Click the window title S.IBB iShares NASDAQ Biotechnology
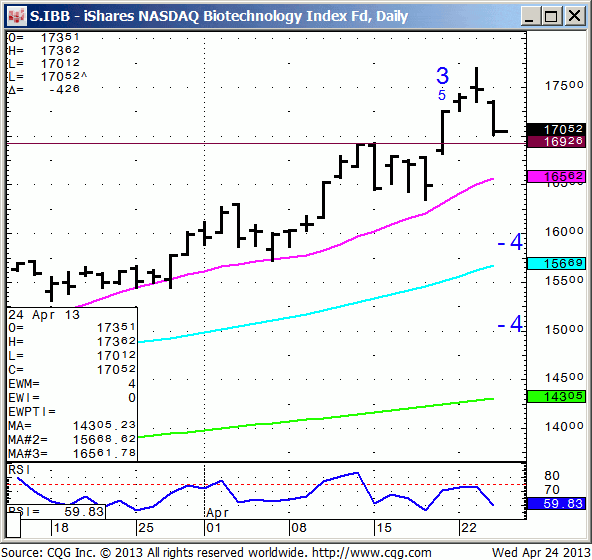This screenshot has width=592, height=560. [219, 16]
